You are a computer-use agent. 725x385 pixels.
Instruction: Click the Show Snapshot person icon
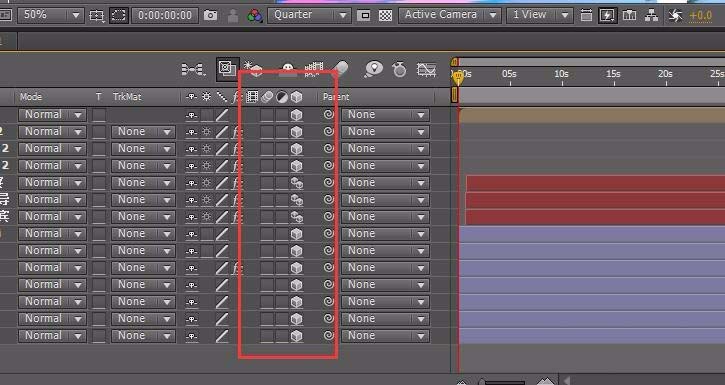pyautogui.click(x=233, y=16)
